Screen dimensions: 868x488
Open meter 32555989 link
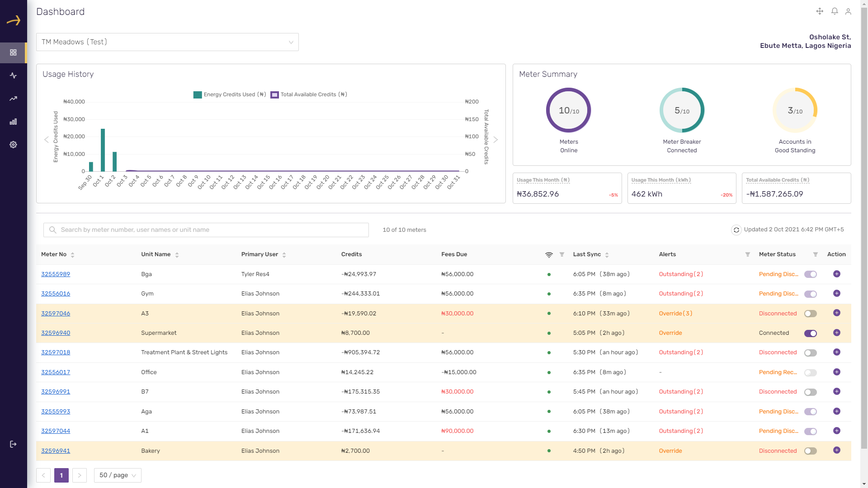pyautogui.click(x=56, y=274)
